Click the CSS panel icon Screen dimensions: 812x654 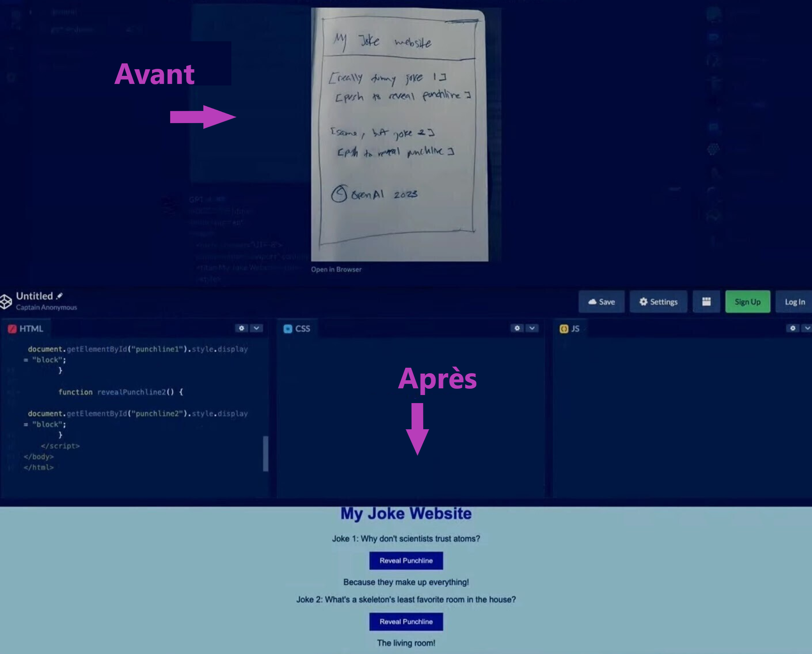point(288,328)
